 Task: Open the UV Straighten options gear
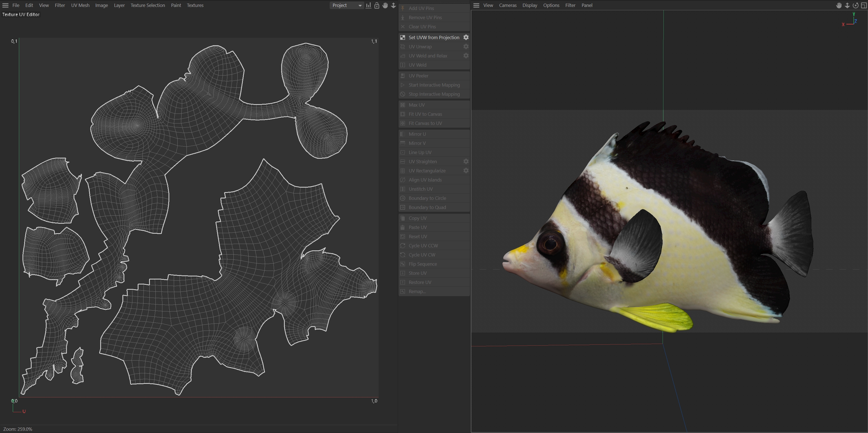[466, 162]
